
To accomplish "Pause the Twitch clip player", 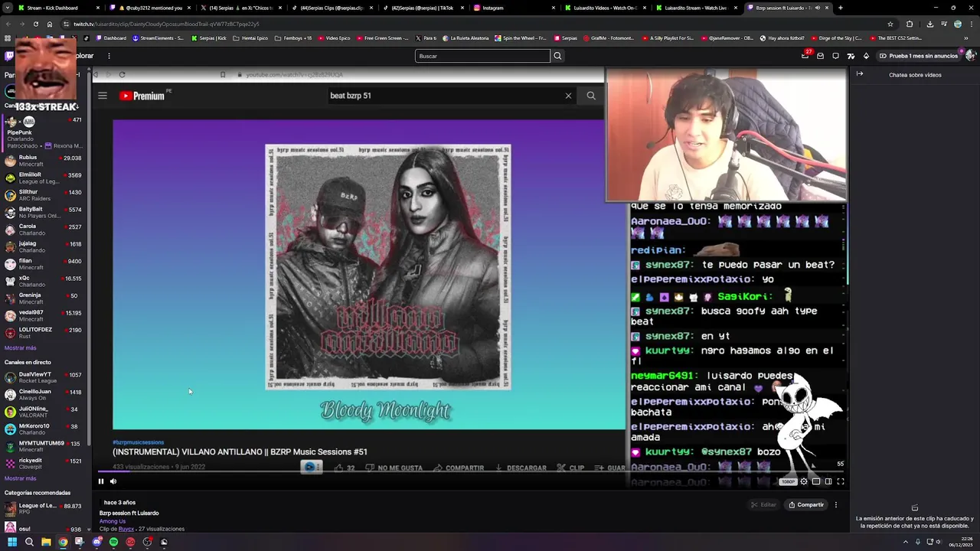I will coord(100,481).
